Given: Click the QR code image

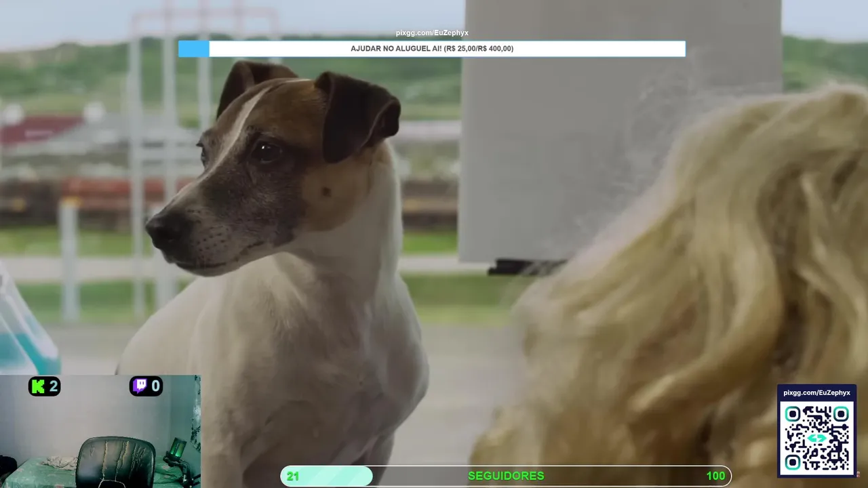Looking at the screenshot, I should (x=816, y=437).
